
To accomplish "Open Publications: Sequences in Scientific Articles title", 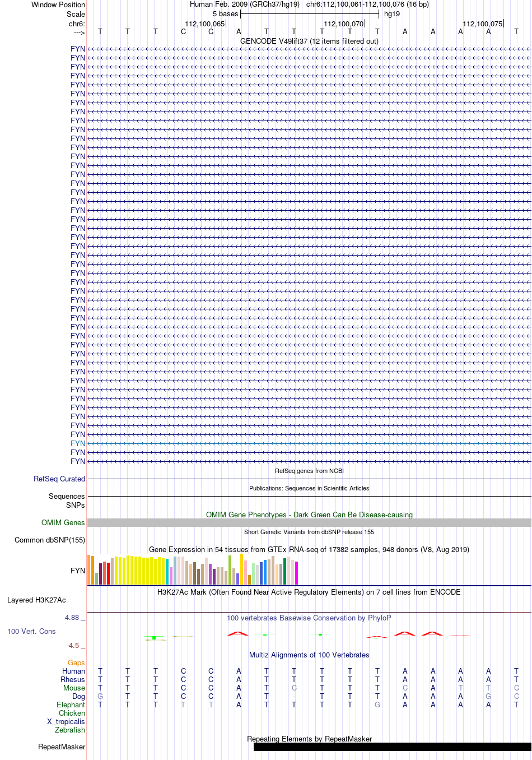I will click(x=309, y=489).
